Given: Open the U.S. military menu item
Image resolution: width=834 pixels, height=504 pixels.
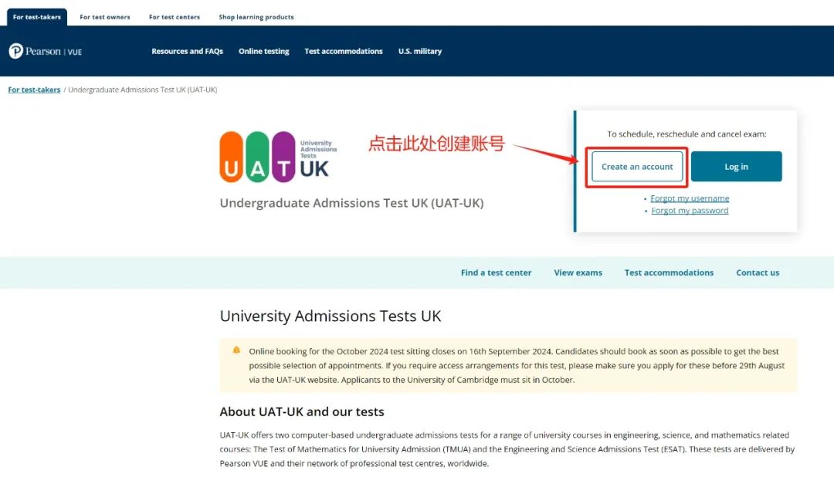Looking at the screenshot, I should pyautogui.click(x=420, y=51).
